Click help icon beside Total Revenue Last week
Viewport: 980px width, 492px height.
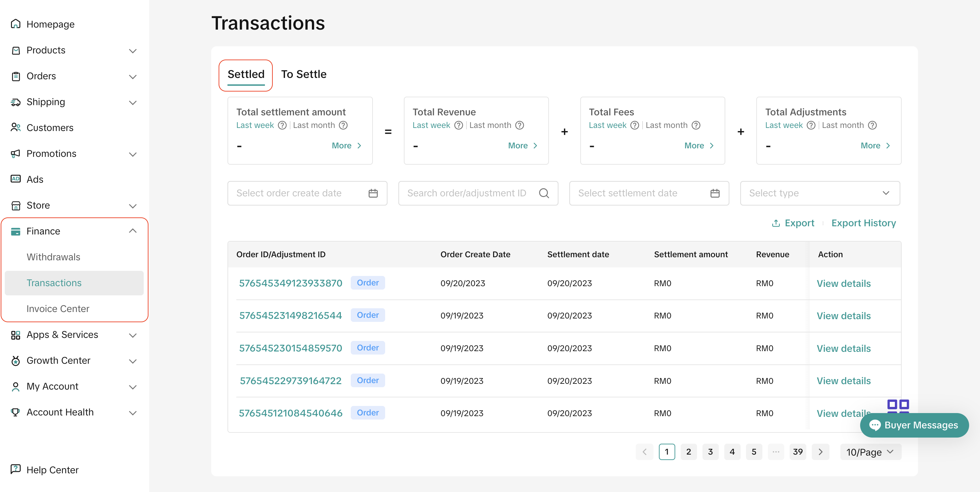click(458, 125)
